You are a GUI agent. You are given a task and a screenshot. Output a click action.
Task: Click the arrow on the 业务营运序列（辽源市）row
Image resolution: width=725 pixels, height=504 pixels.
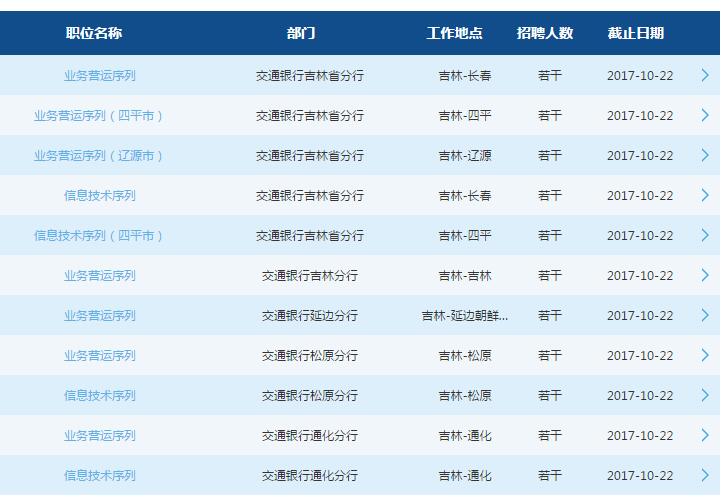click(x=705, y=155)
